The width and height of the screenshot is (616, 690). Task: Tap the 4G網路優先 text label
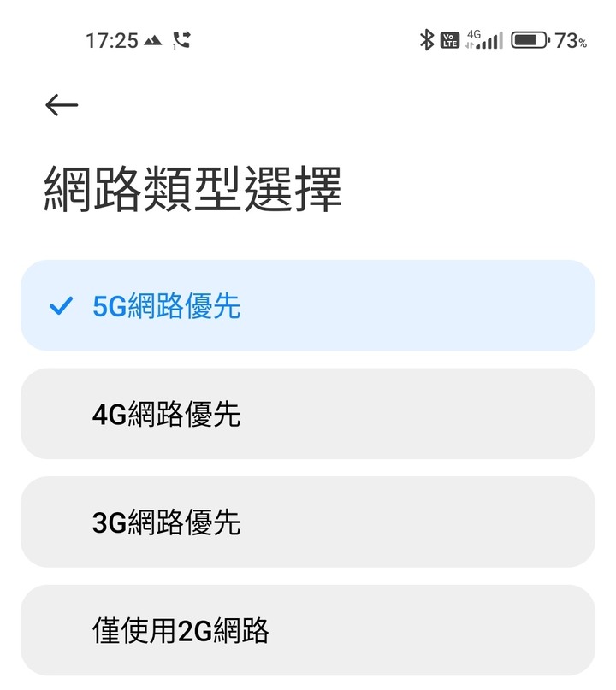(x=167, y=414)
